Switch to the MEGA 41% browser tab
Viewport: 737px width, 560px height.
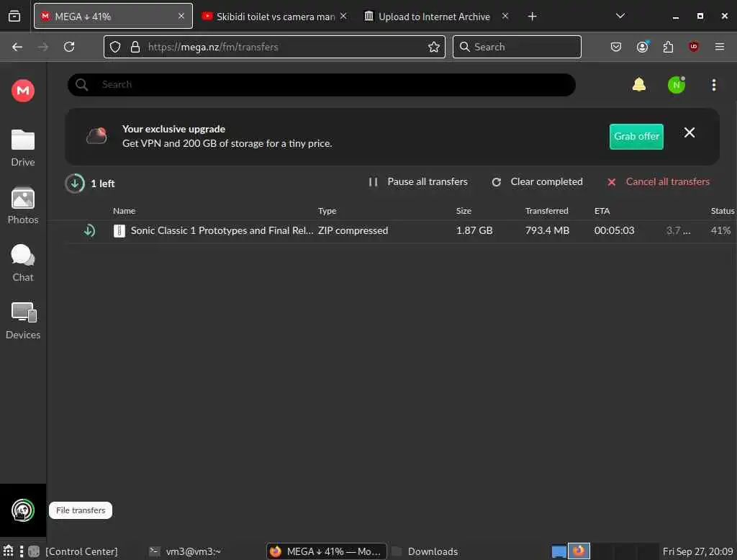coord(113,16)
